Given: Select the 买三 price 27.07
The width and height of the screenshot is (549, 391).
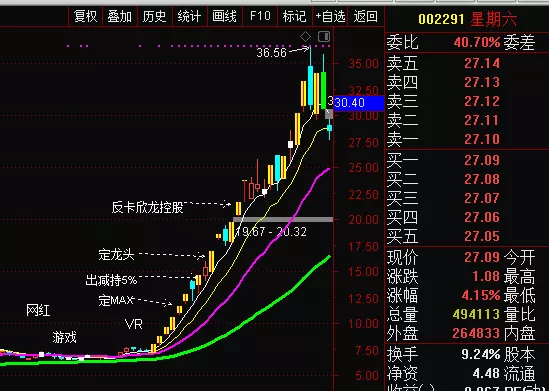Looking at the screenshot, I should [x=482, y=198].
